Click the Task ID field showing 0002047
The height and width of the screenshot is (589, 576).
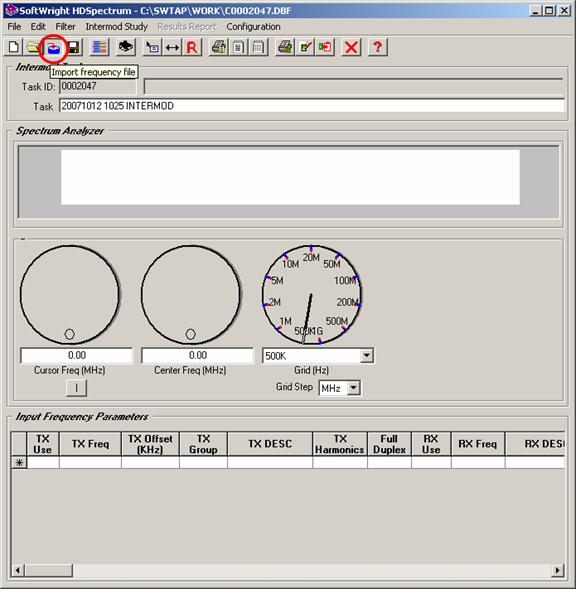click(x=98, y=86)
